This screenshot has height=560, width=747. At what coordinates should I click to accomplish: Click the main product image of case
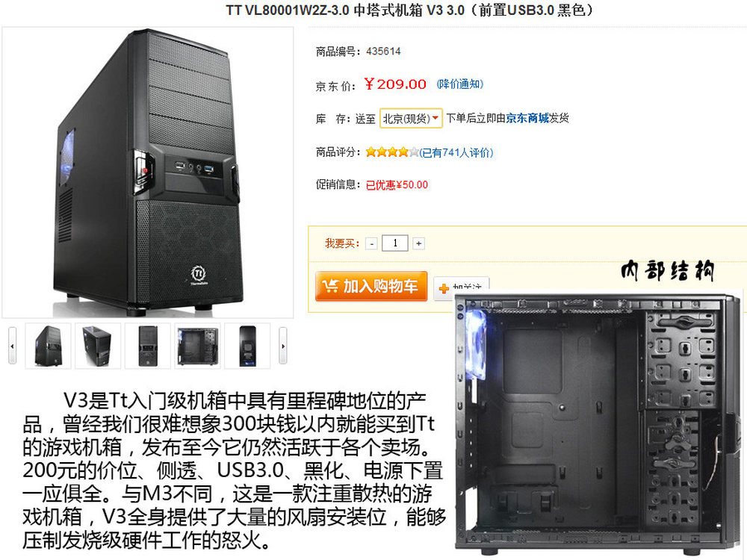(x=148, y=172)
